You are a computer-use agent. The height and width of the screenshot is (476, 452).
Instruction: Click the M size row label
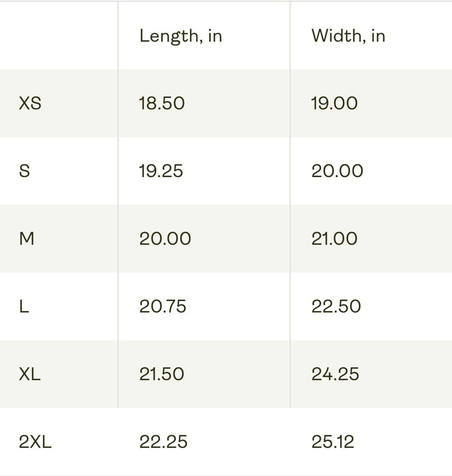[x=27, y=238]
